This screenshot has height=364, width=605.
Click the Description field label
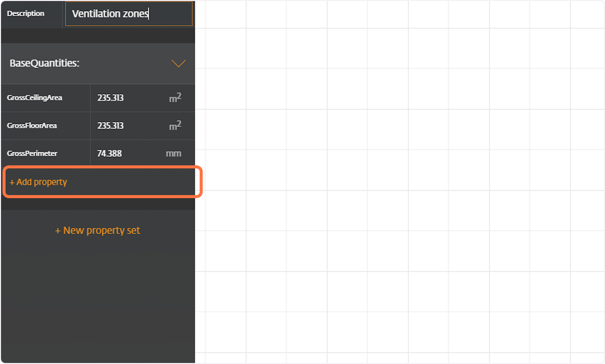[x=26, y=14]
